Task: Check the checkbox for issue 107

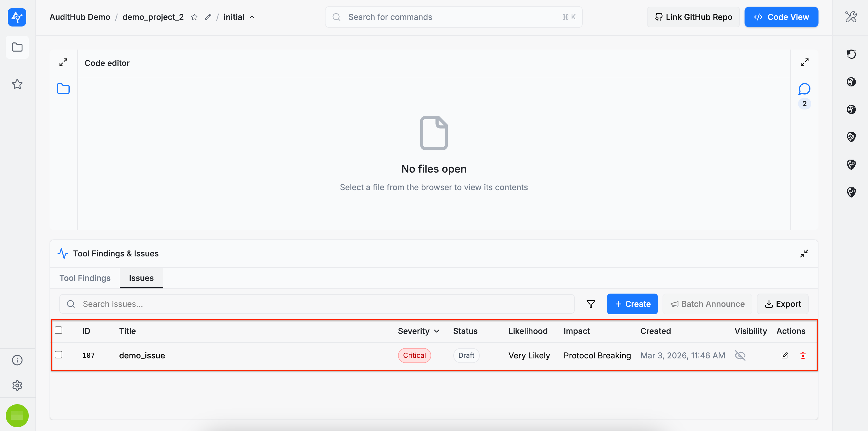Action: point(59,355)
